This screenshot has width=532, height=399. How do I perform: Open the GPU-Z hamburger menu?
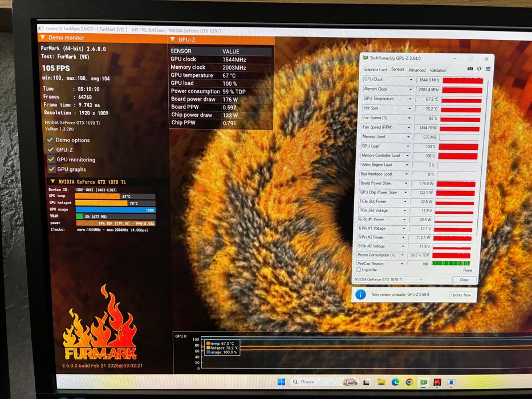pyautogui.click(x=488, y=69)
